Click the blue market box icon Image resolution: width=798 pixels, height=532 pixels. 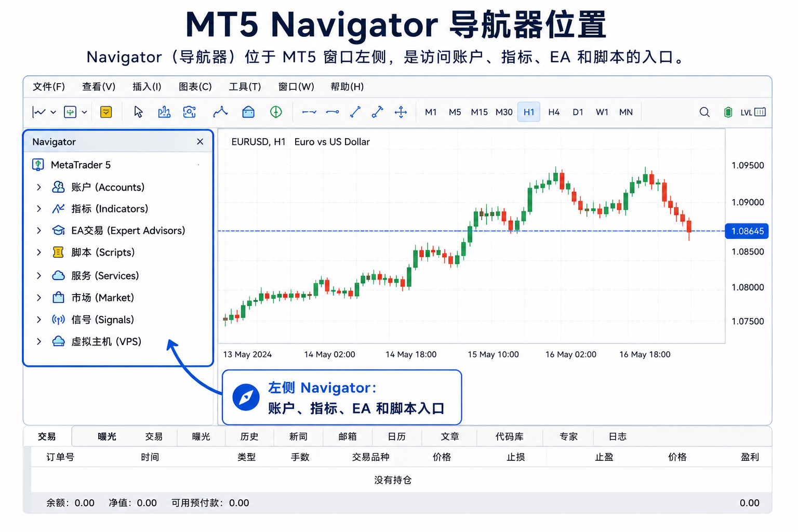248,112
